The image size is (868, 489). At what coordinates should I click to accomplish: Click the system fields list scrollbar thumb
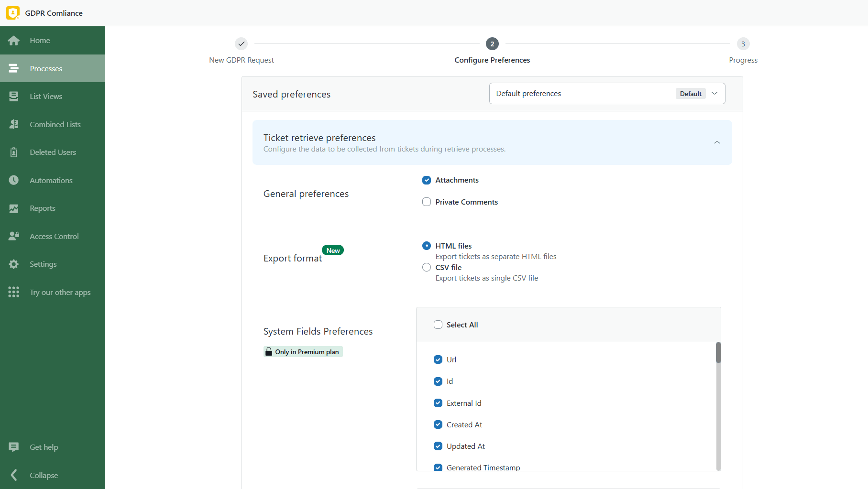(x=718, y=353)
